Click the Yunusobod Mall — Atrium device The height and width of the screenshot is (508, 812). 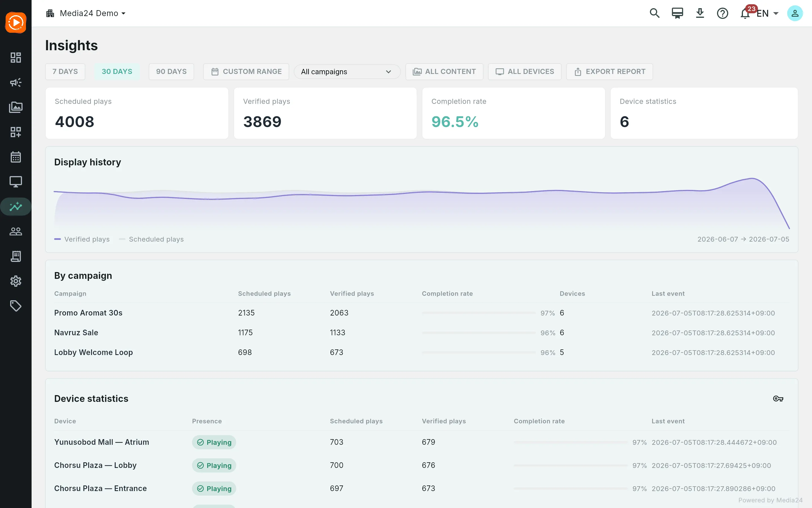click(102, 442)
